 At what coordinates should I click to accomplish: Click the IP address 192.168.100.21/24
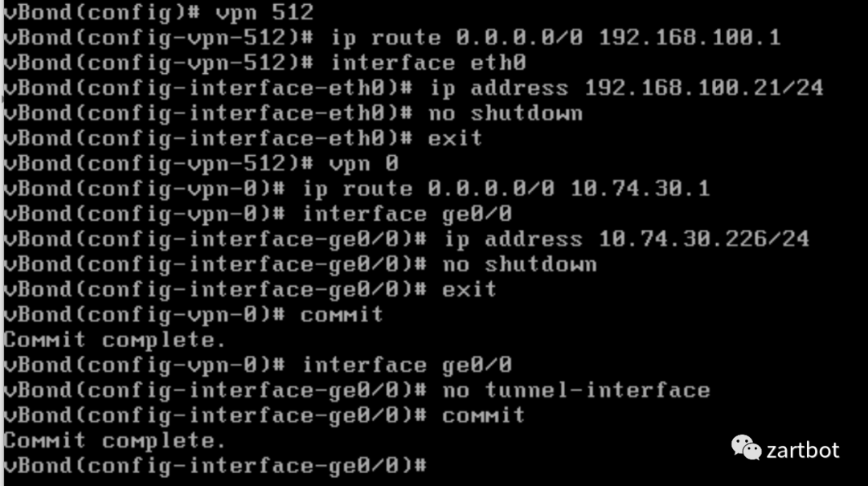pos(704,88)
